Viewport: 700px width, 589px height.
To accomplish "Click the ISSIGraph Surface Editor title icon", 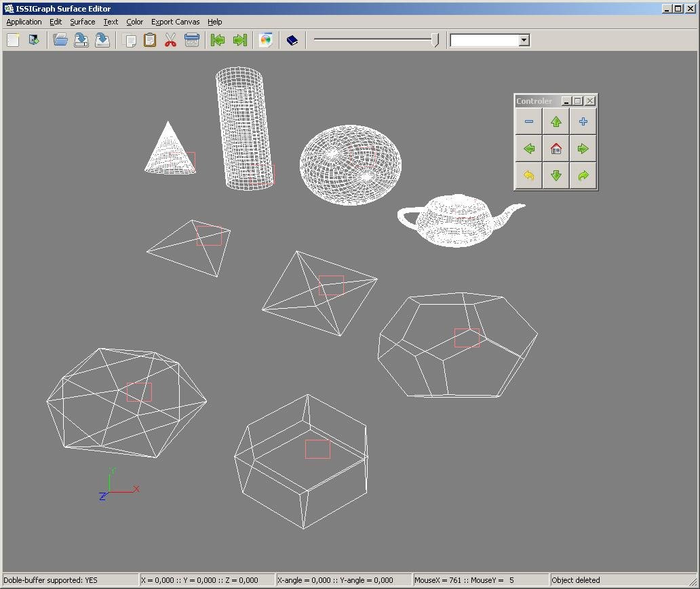I will tap(9, 9).
